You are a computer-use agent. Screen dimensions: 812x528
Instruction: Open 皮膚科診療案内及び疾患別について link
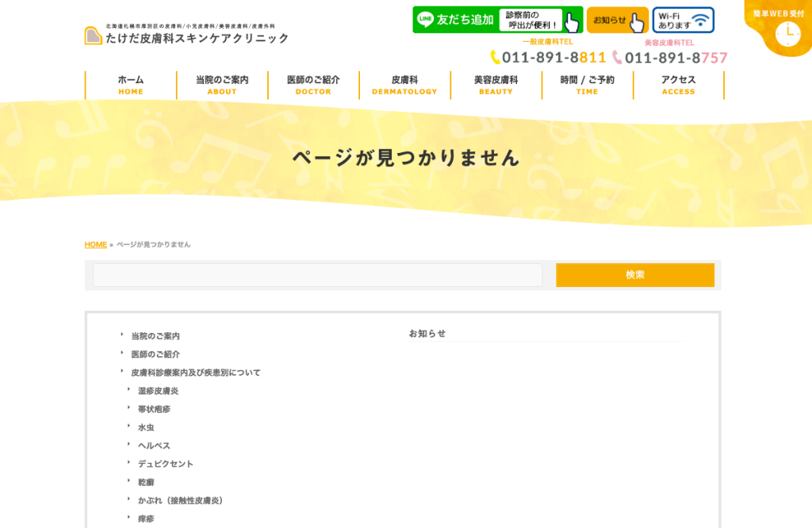[196, 372]
